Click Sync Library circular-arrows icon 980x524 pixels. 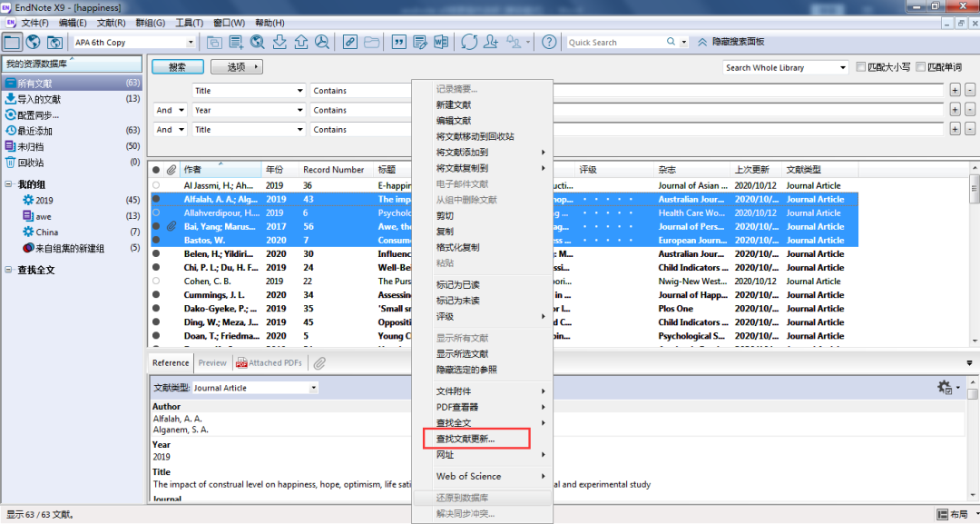469,42
